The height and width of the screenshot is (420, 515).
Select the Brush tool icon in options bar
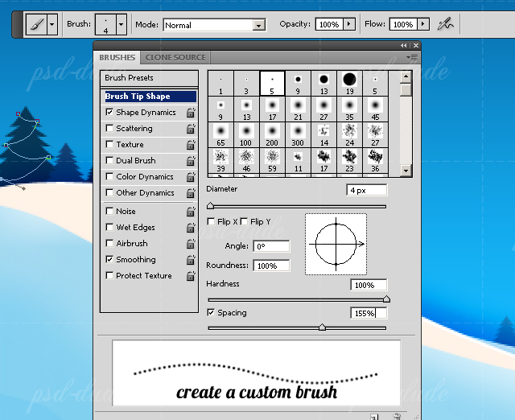pyautogui.click(x=37, y=24)
